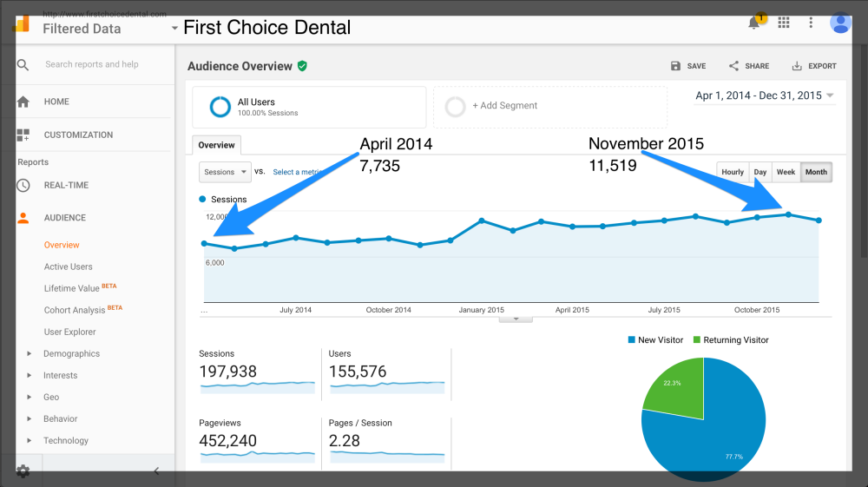Open the account selector dropdown arrow

(x=174, y=28)
